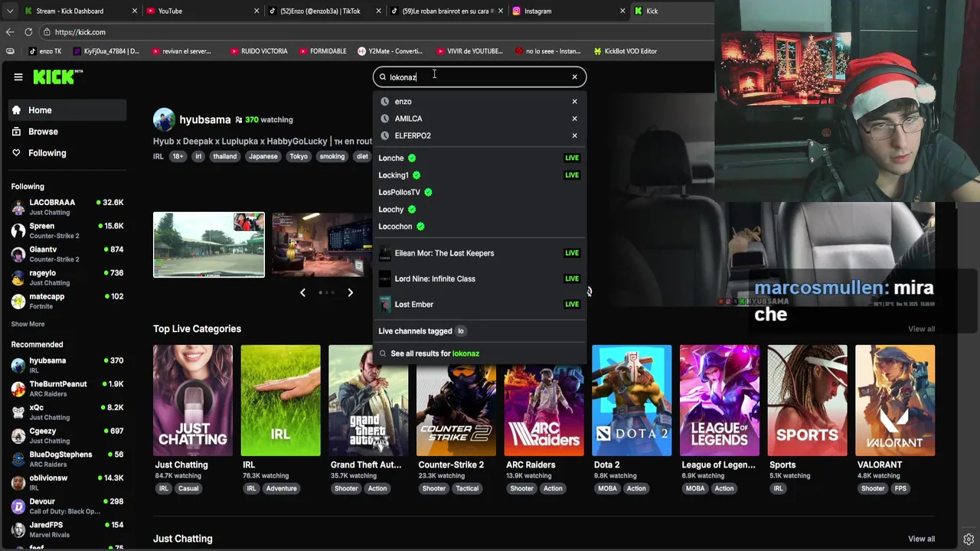
Task: Open the Lost Ember category
Action: (479, 305)
